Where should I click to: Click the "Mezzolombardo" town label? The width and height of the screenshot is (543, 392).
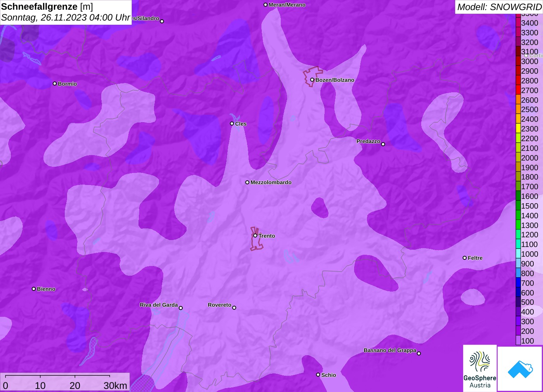click(271, 182)
